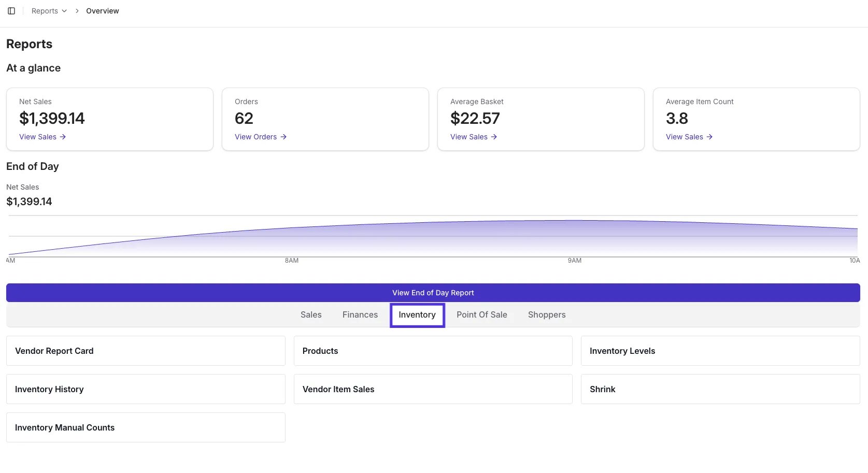Click the Orders count 62
868x473 pixels.
tap(244, 119)
